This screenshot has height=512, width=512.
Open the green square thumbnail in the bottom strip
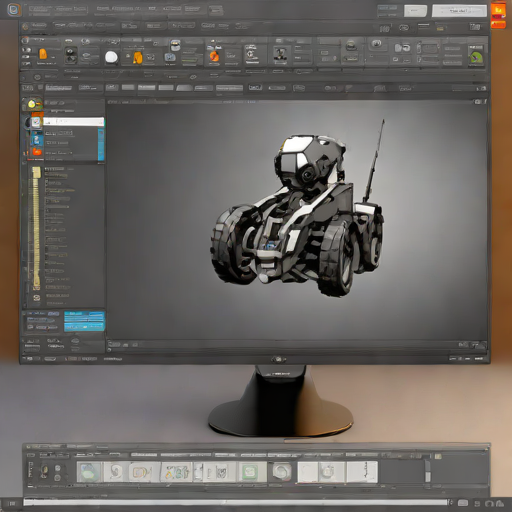(250, 472)
